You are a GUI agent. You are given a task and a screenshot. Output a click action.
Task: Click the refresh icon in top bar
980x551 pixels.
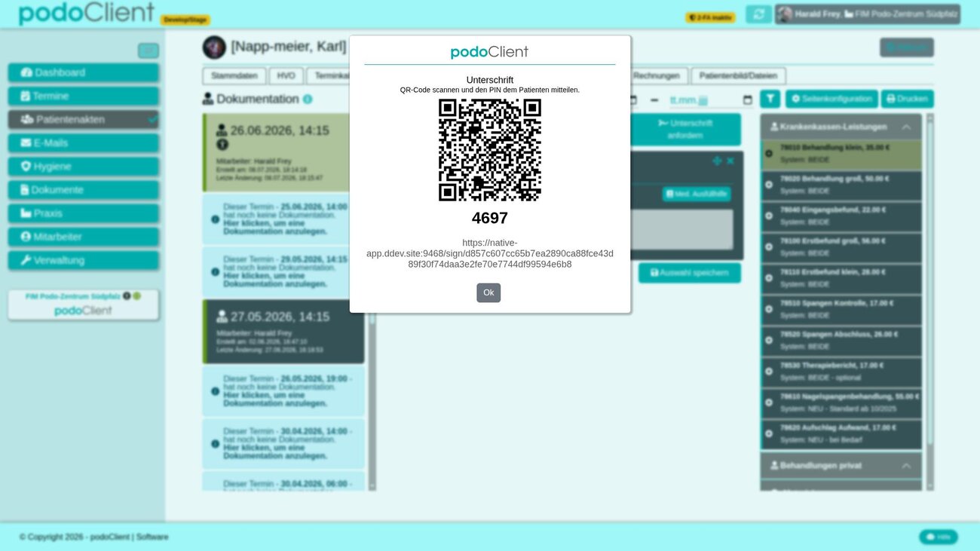click(759, 14)
